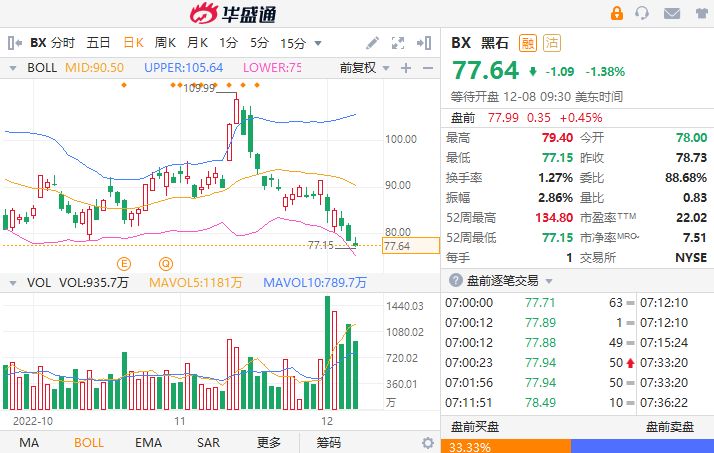The height and width of the screenshot is (453, 714).
Task: Click the 109.99 high label on chart
Action: pos(199,88)
